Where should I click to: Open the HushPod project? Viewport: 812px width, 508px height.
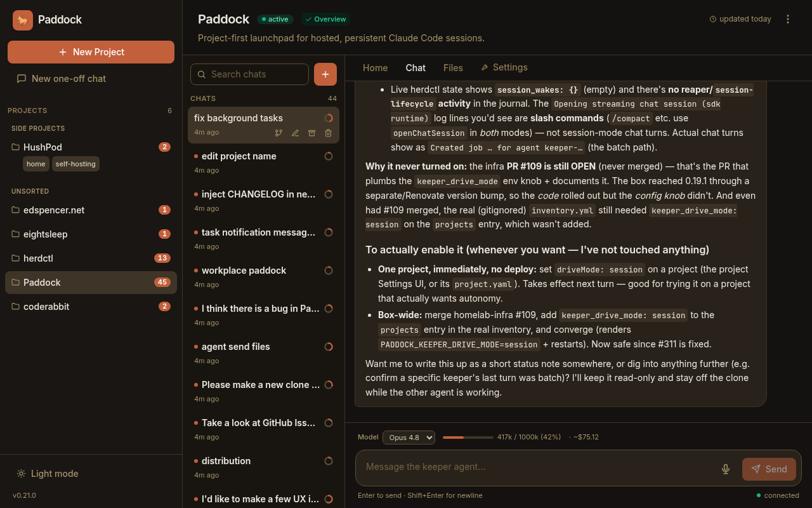tap(91, 147)
